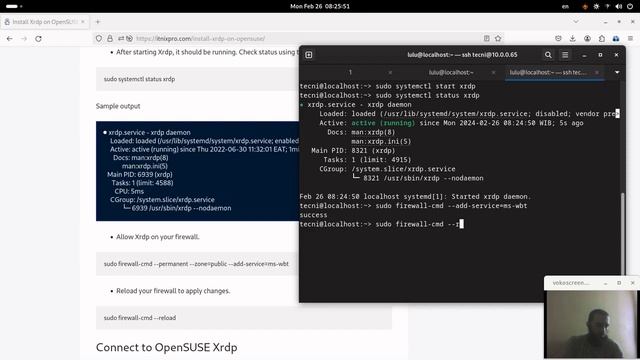Open Firefox hamburger menu
This screenshot has height=360, width=640.
coord(630,38)
